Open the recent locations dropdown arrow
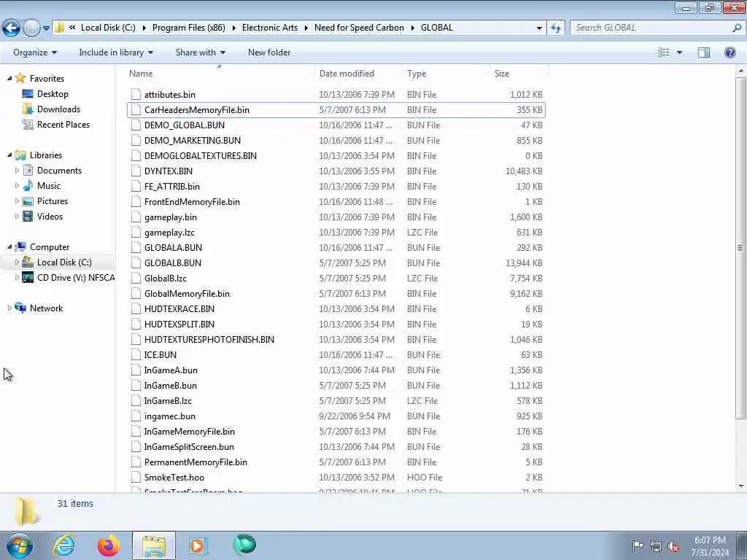This screenshot has height=560, width=747. pos(46,28)
